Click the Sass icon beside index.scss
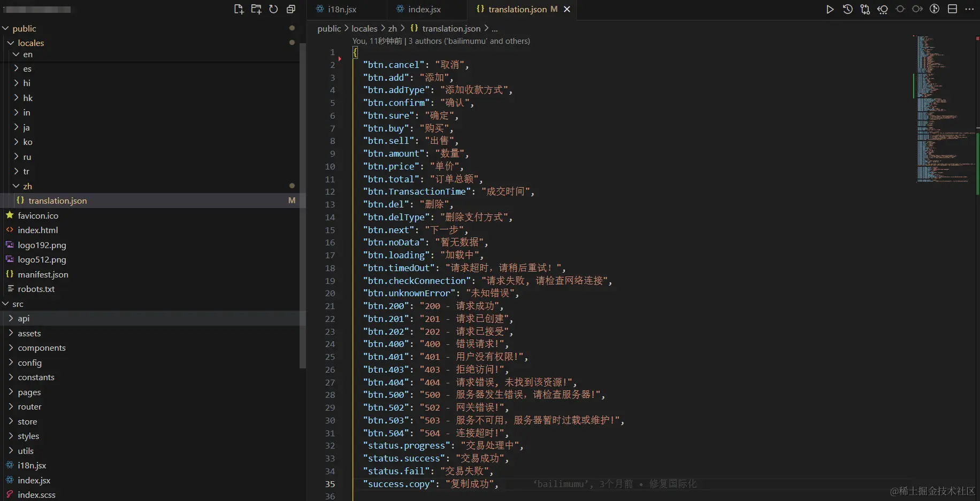Image resolution: width=980 pixels, height=501 pixels. click(10, 495)
